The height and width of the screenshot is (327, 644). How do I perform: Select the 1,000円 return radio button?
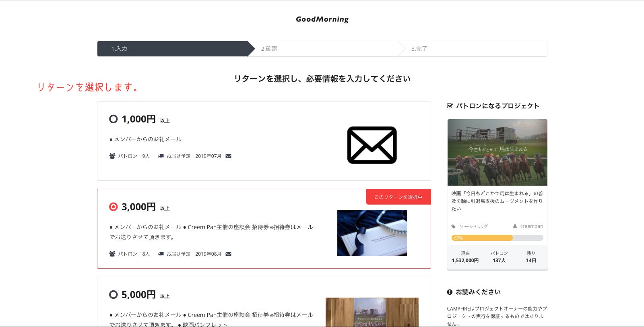pos(114,119)
